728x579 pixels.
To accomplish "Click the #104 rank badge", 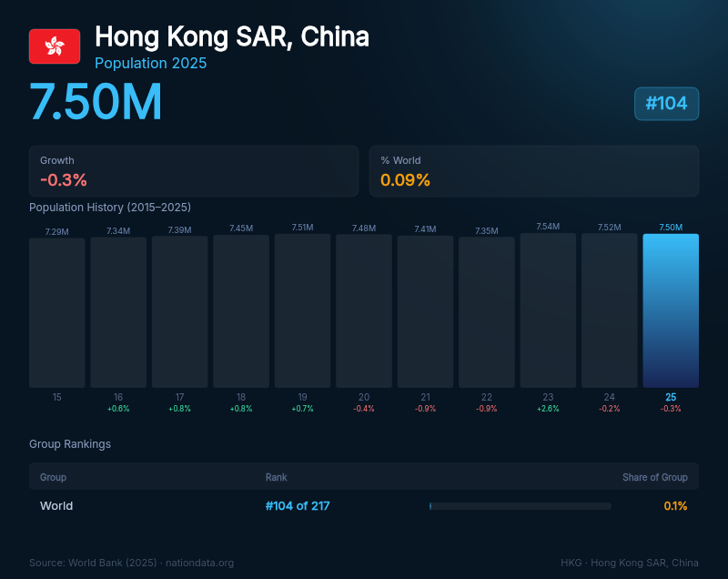I will click(x=666, y=104).
